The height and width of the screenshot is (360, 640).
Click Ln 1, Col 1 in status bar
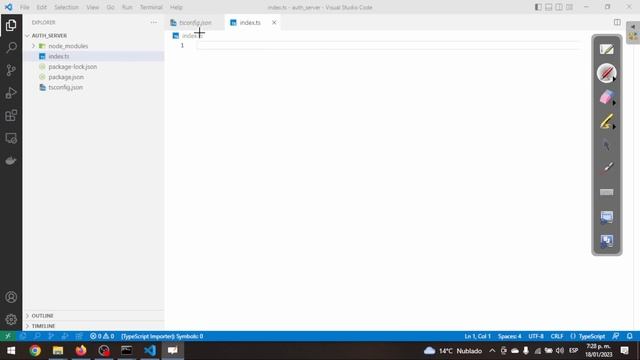pos(477,336)
